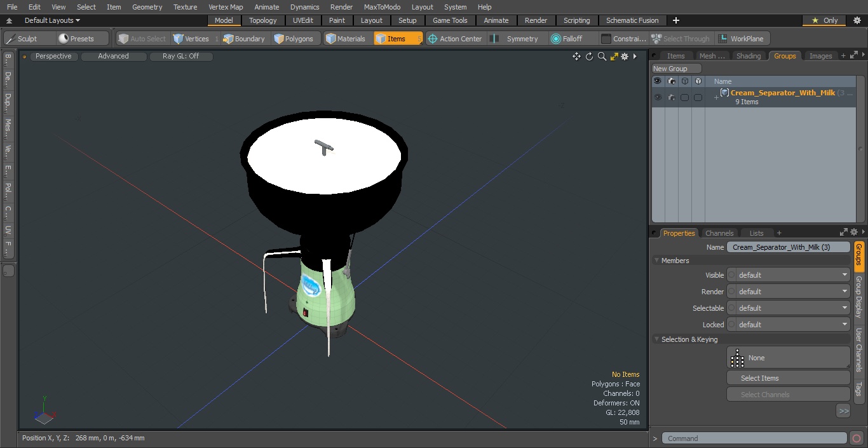Collapse the Members section

click(x=656, y=261)
